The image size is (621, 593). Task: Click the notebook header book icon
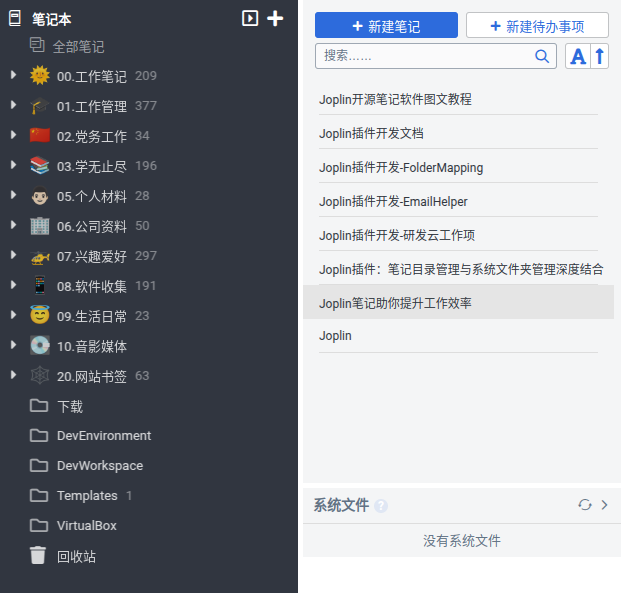15,19
